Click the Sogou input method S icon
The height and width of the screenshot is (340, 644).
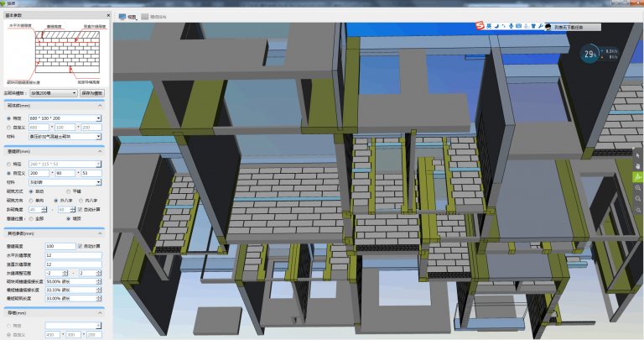[480, 26]
